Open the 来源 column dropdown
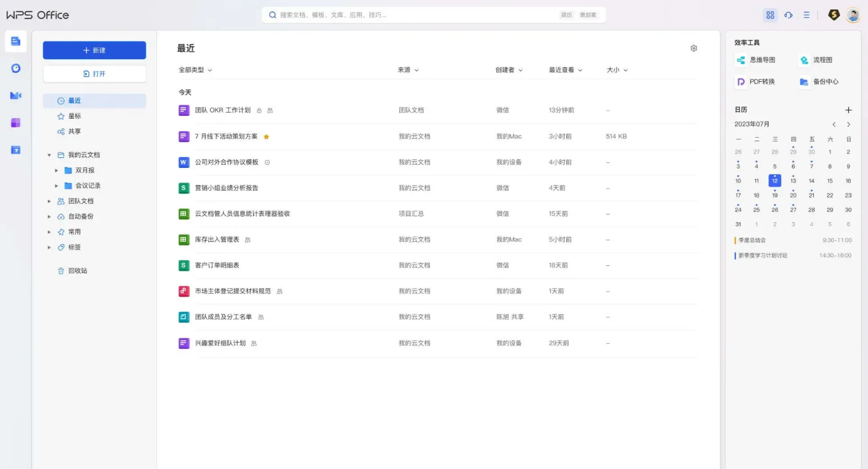 click(408, 70)
